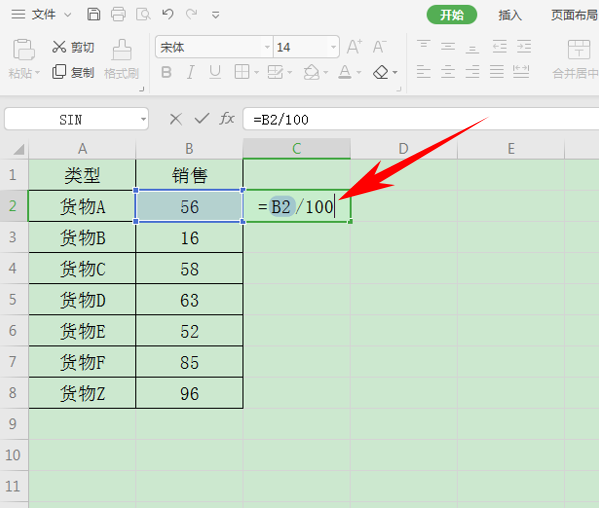
Task: Click the Save icon in quick toolbar
Action: tap(94, 15)
